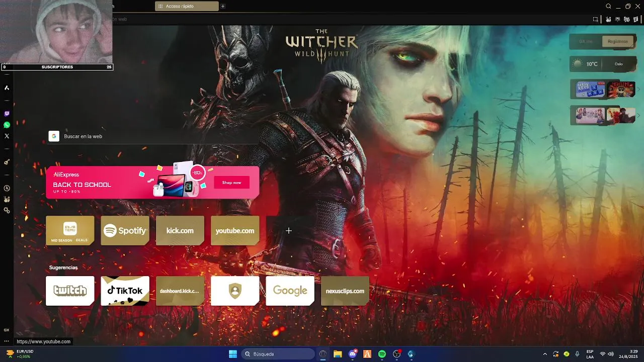Image resolution: width=644 pixels, height=362 pixels.
Task: Open the anime girls game thumbnail
Action: tap(590, 115)
